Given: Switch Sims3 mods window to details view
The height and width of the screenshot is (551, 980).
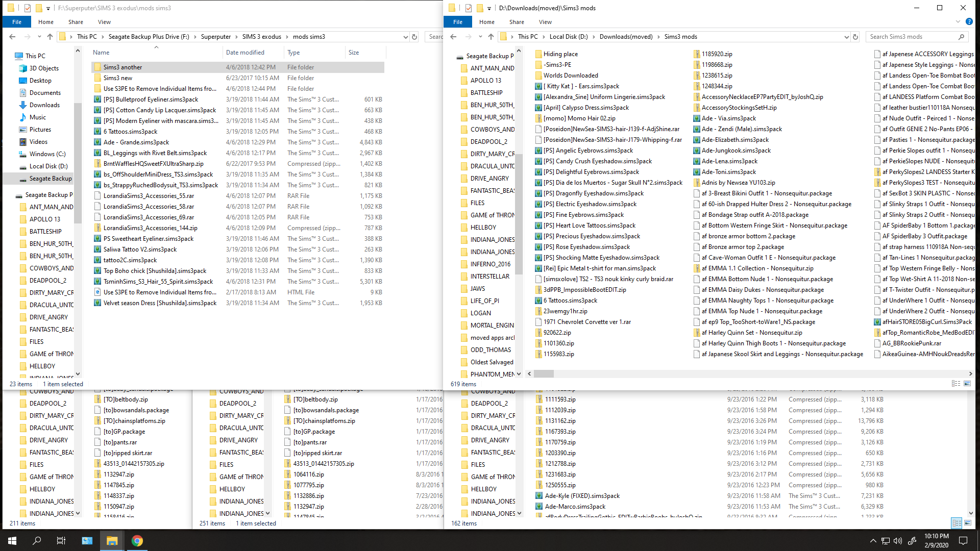Looking at the screenshot, I should [956, 384].
